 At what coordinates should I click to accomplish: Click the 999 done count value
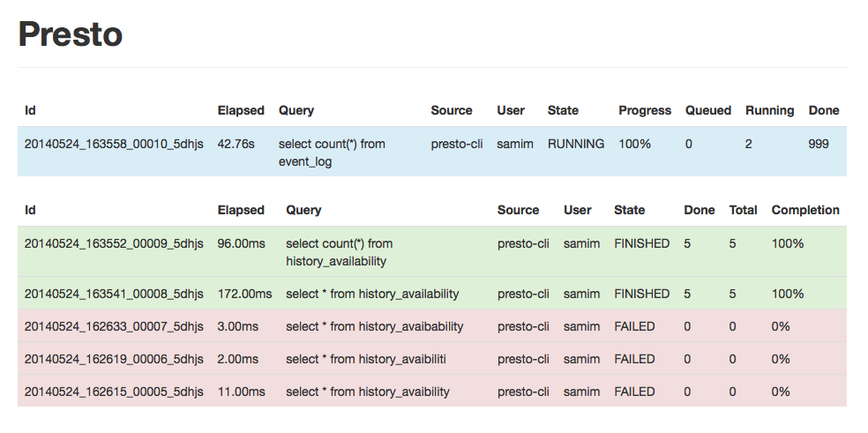819,144
